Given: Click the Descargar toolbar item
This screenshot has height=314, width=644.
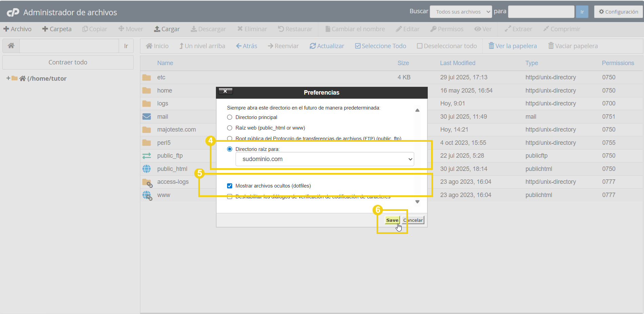Looking at the screenshot, I should point(208,29).
